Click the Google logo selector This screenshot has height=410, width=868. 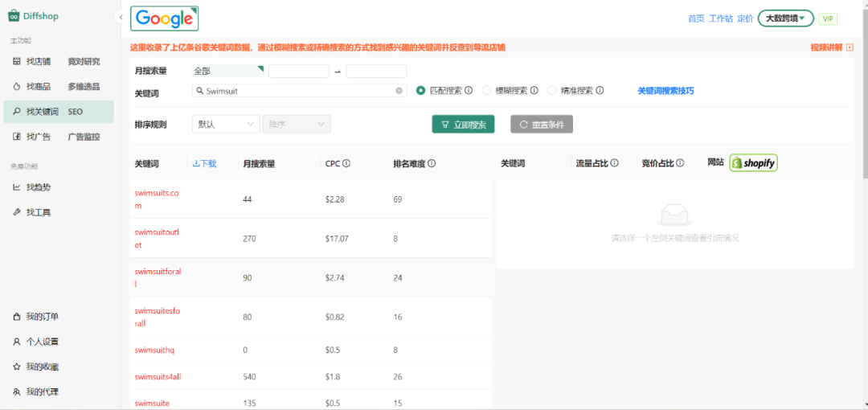click(165, 18)
